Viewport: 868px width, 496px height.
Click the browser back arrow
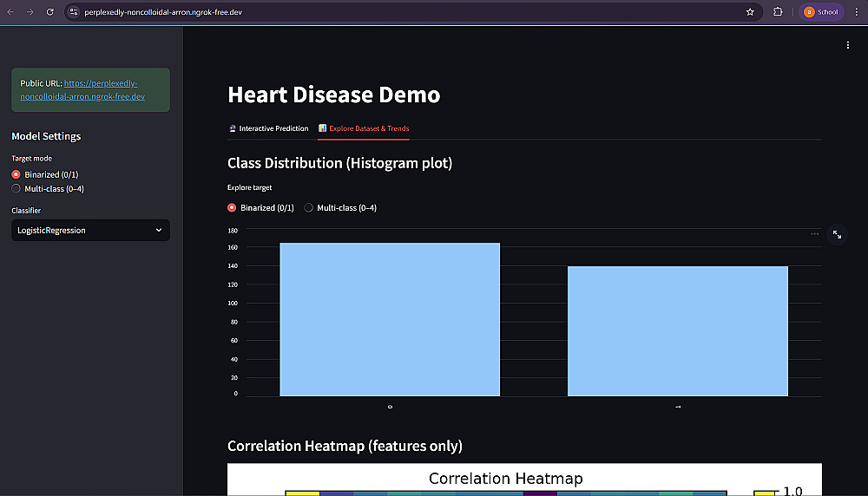[x=10, y=12]
